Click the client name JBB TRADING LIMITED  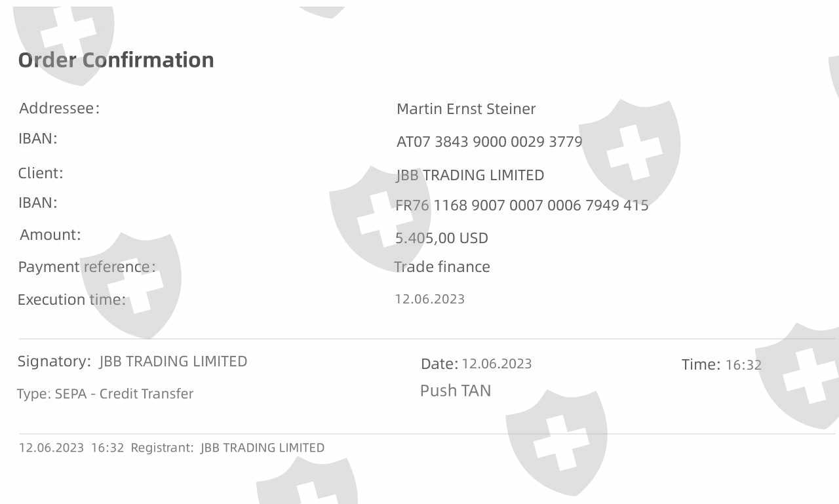pyautogui.click(x=470, y=175)
